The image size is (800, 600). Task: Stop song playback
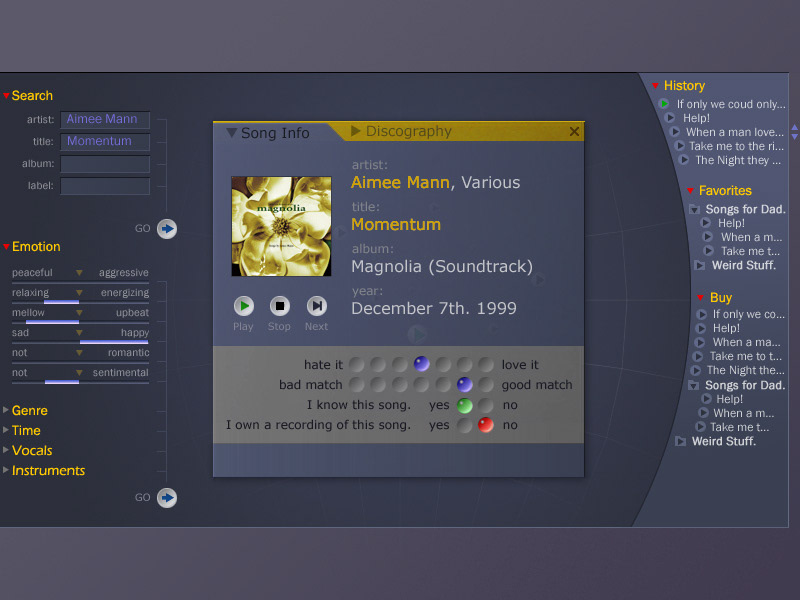(x=280, y=306)
